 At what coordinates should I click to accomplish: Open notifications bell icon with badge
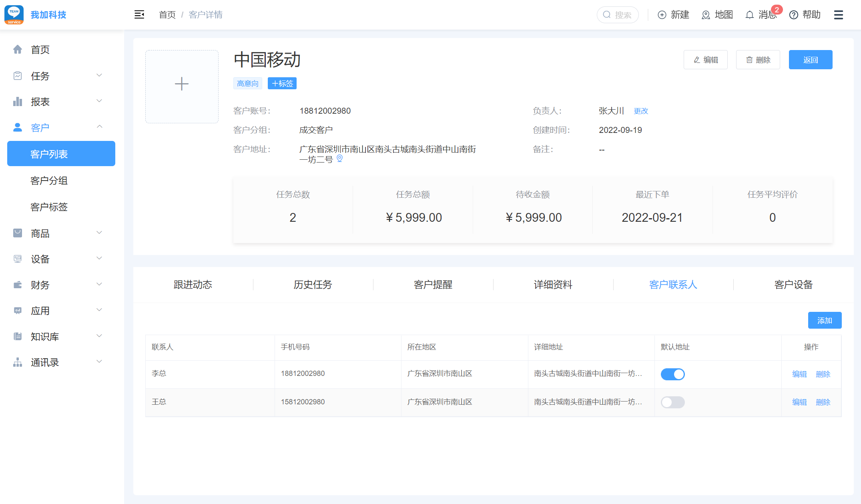pyautogui.click(x=750, y=15)
